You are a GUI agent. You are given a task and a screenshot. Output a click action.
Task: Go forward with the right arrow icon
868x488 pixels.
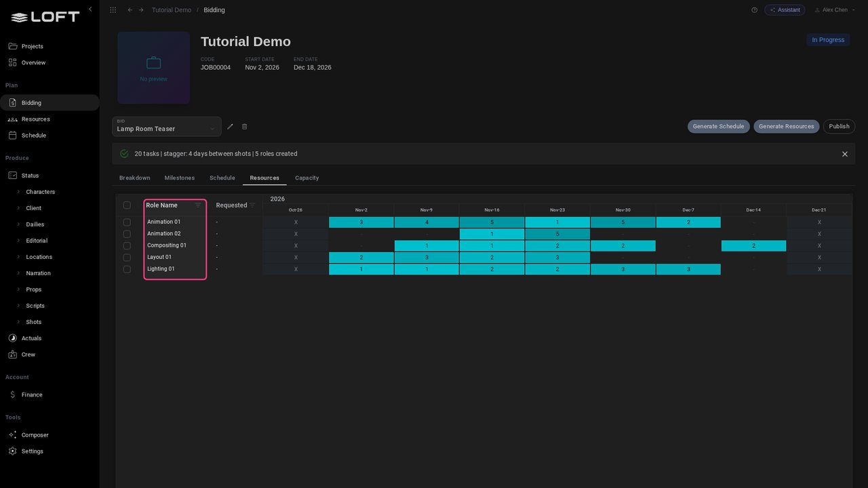click(141, 10)
